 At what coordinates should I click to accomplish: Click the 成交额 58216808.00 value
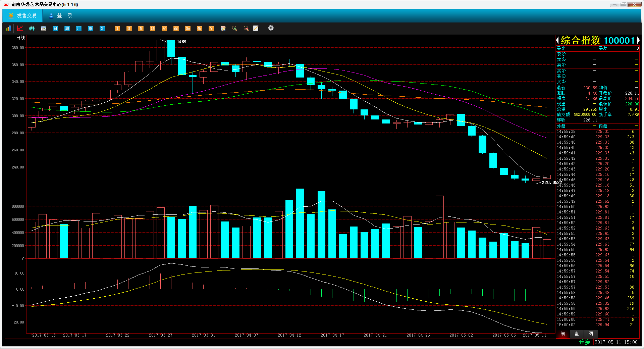(585, 115)
